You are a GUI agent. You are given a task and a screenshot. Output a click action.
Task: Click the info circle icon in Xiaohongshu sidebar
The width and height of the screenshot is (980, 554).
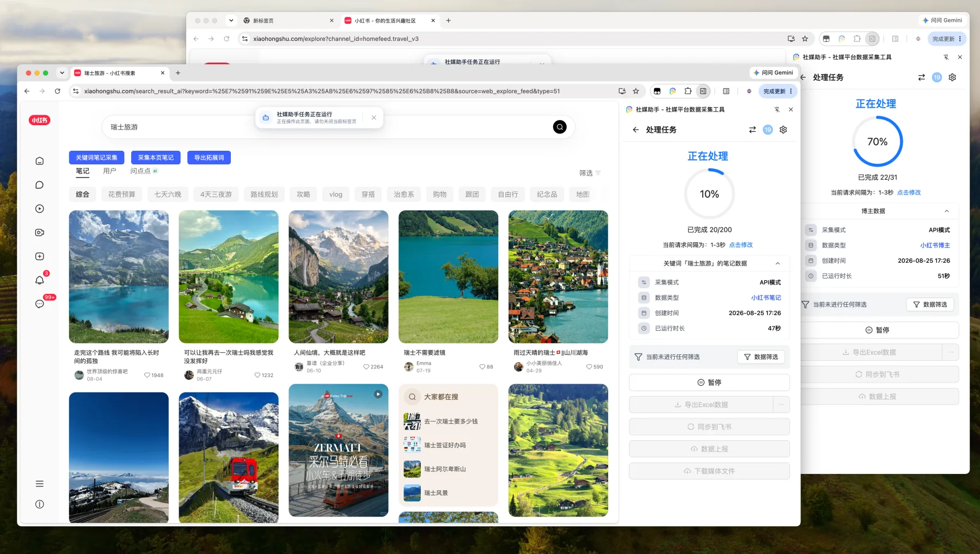coord(40,504)
